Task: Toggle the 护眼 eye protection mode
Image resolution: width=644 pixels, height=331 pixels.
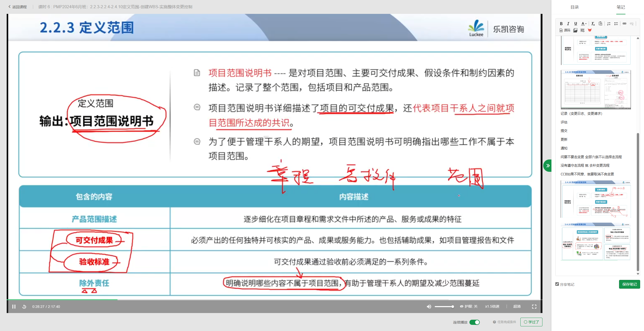Action: [x=469, y=306]
